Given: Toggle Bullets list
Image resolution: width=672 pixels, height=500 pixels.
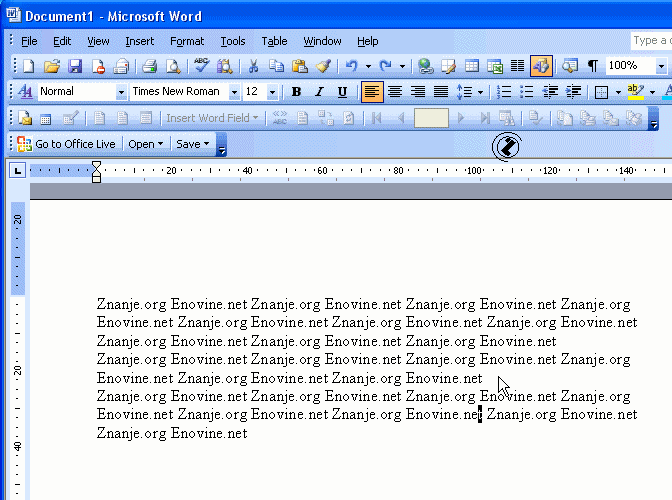Looking at the screenshot, I should point(527,92).
